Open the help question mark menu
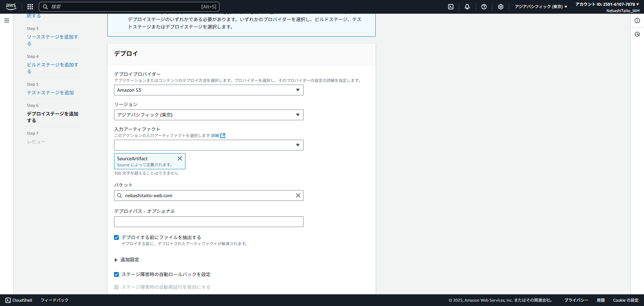Image resolution: width=644 pixels, height=306 pixels. (x=484, y=7)
